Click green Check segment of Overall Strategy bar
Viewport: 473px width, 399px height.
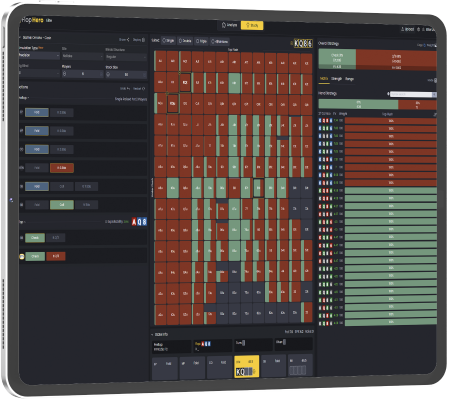coord(337,59)
